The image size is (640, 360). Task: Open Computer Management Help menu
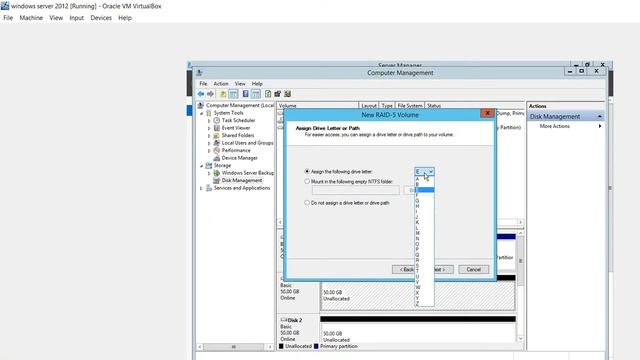pos(257,84)
